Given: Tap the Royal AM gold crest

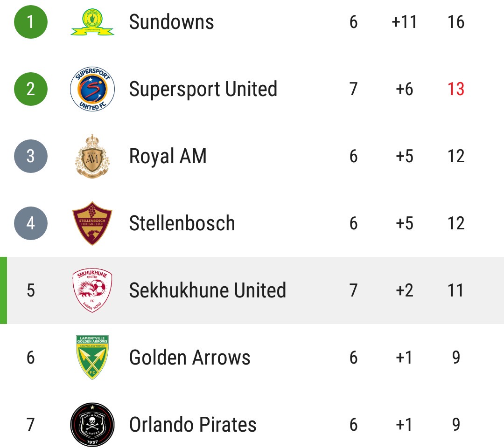Looking at the screenshot, I should [92, 156].
